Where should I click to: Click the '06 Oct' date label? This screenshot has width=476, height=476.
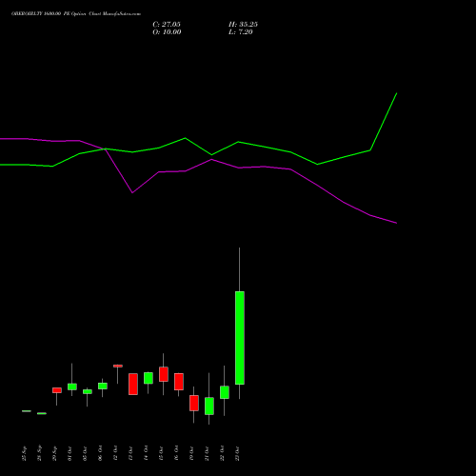point(100,453)
